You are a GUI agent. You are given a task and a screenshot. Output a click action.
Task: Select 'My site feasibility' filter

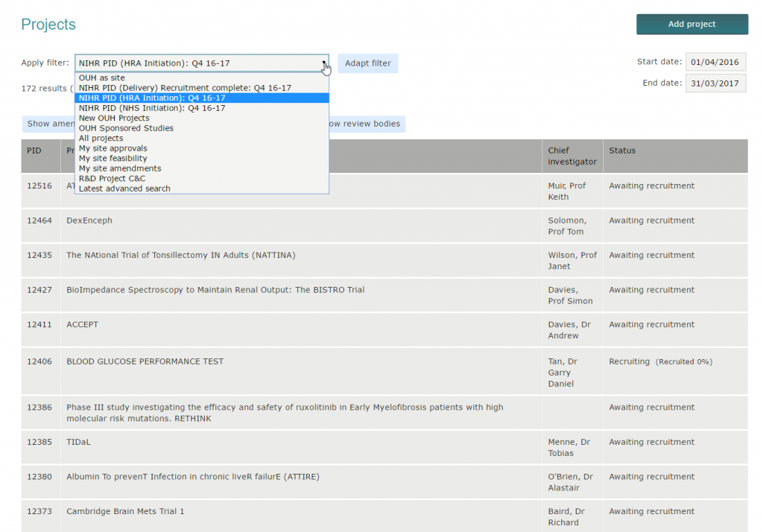pyautogui.click(x=201, y=158)
